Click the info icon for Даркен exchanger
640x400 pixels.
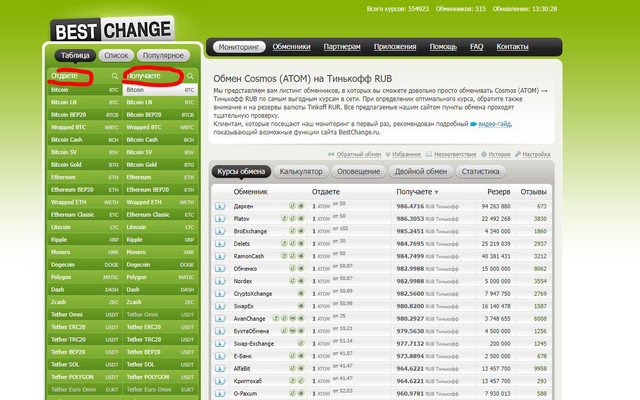pos(220,206)
